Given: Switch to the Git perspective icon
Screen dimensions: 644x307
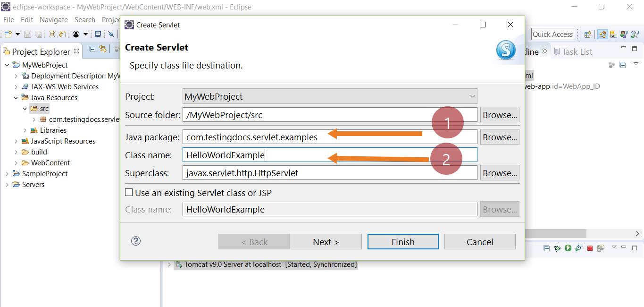Looking at the screenshot, I should coord(613,35).
